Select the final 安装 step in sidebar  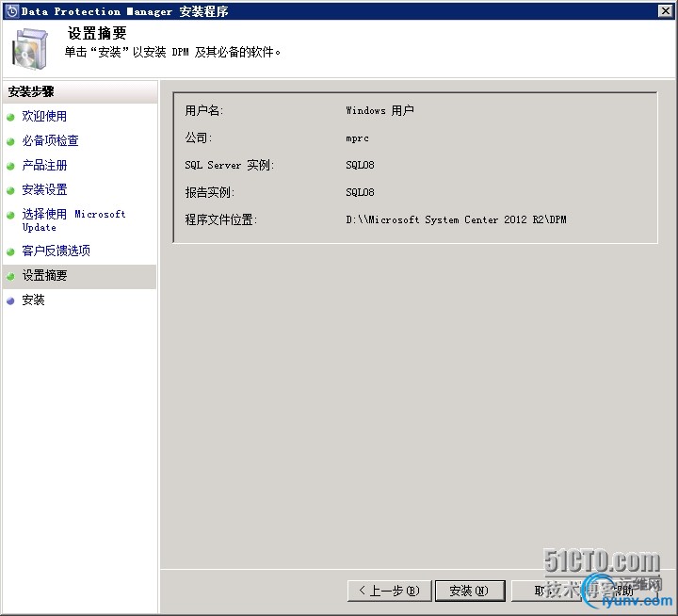click(x=33, y=300)
